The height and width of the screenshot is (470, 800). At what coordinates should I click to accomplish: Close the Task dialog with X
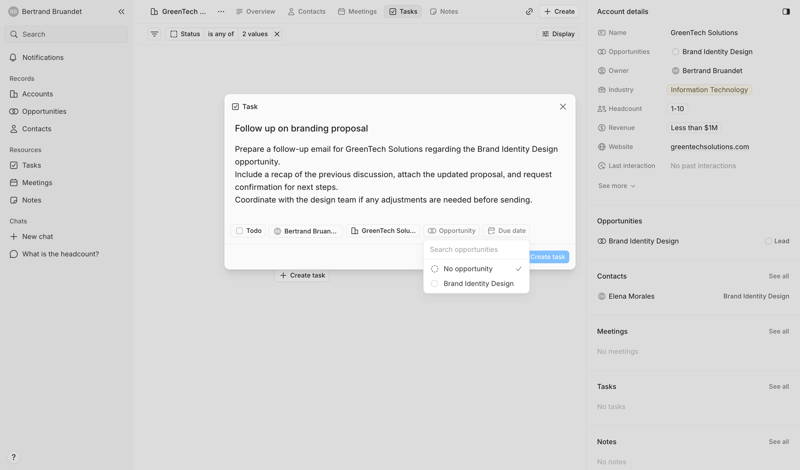click(x=563, y=107)
